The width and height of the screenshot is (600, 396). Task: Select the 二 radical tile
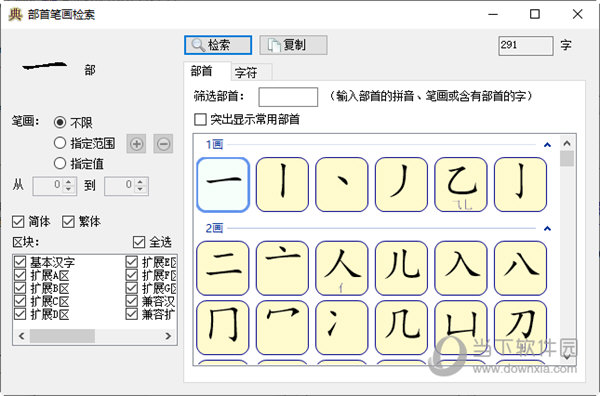click(x=223, y=268)
